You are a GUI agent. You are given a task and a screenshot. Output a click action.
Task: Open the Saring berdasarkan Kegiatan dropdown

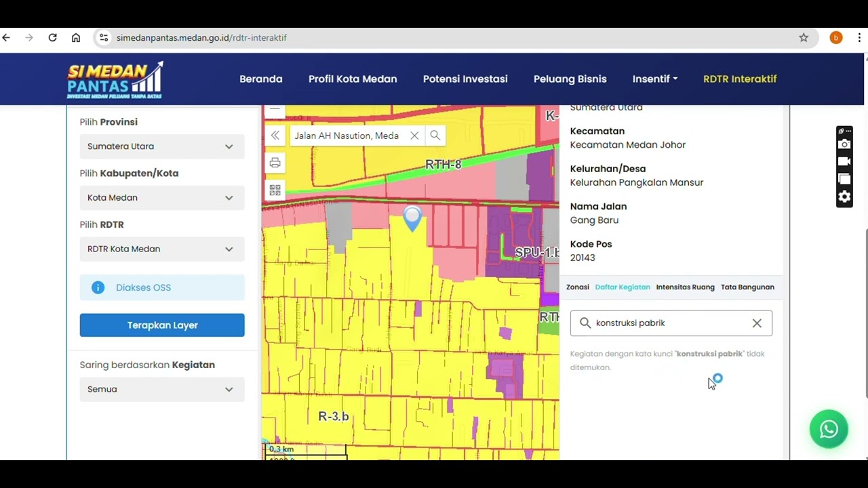[x=162, y=389]
